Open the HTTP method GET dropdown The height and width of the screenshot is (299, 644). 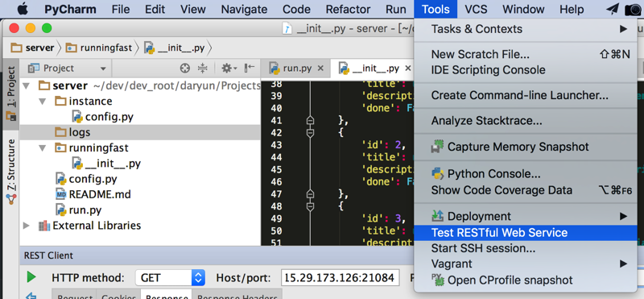coord(170,278)
